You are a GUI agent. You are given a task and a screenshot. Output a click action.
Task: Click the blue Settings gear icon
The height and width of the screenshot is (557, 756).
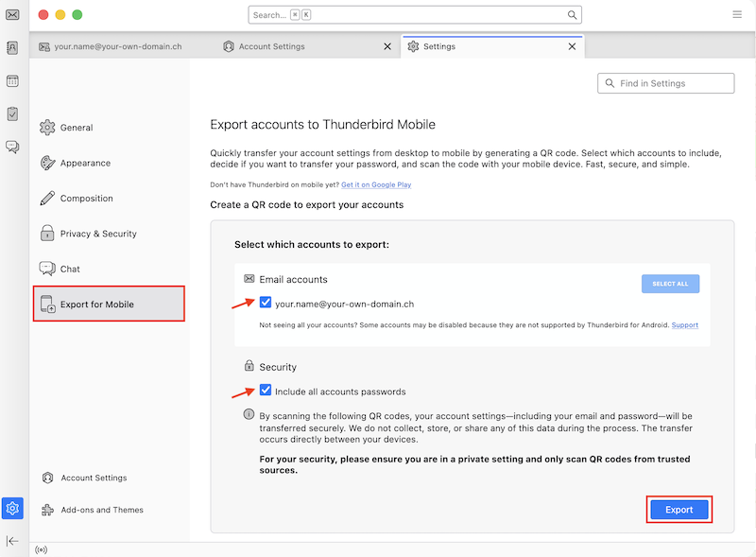[x=12, y=508]
